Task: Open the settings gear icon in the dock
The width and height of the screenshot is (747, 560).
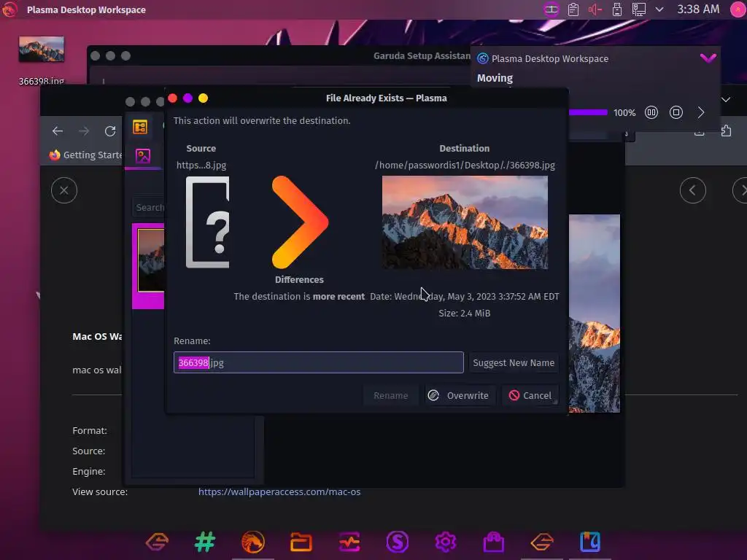Action: point(446,542)
